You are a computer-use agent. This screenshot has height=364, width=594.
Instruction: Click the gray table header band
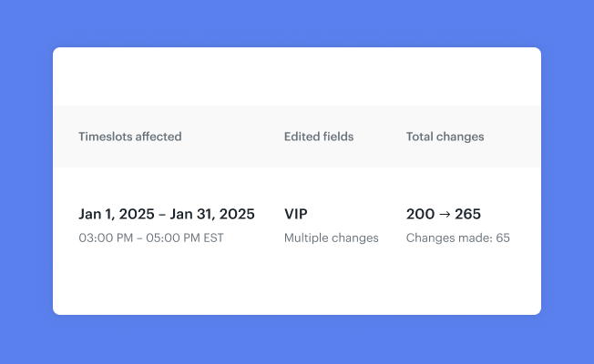tap(297, 136)
